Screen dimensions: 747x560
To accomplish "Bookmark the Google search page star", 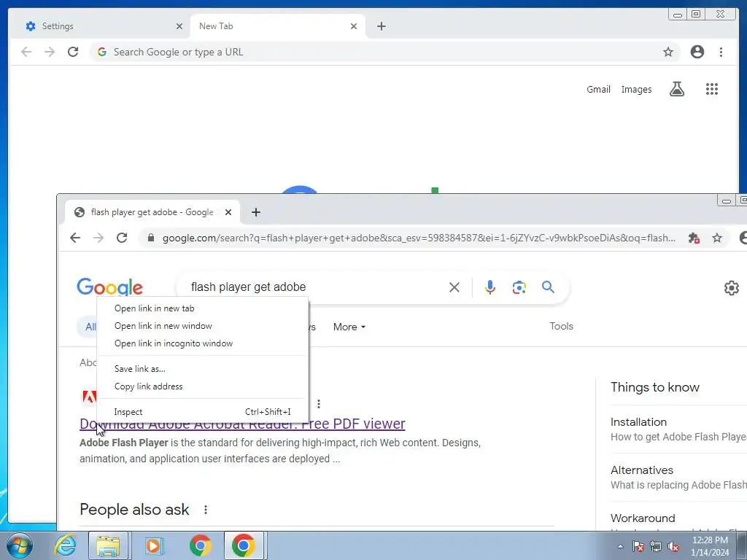I will click(x=717, y=238).
